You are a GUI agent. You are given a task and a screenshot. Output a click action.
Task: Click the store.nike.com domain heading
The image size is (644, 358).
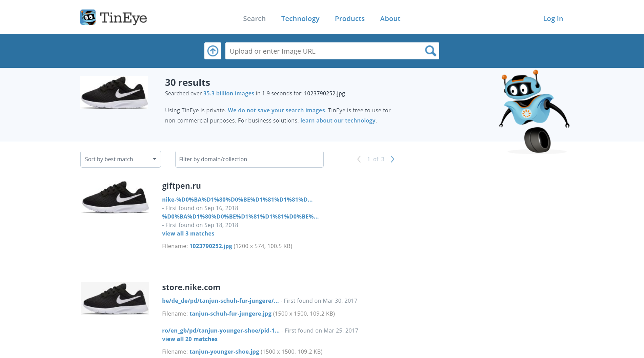(x=191, y=287)
